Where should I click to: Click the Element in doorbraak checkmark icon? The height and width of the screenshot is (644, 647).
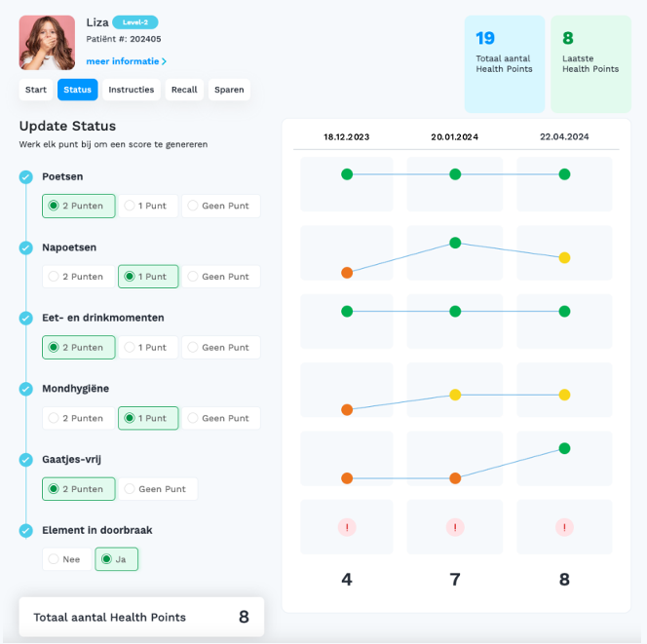pyautogui.click(x=26, y=531)
